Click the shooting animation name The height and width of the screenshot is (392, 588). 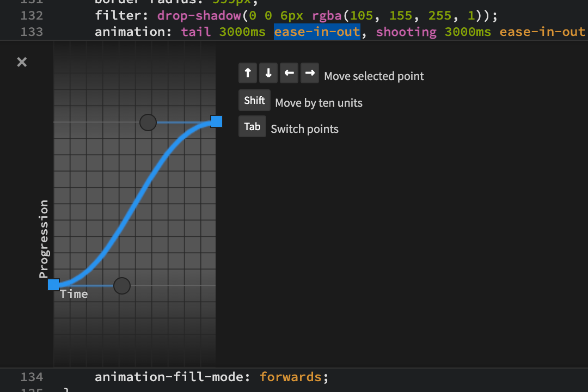coord(406,32)
